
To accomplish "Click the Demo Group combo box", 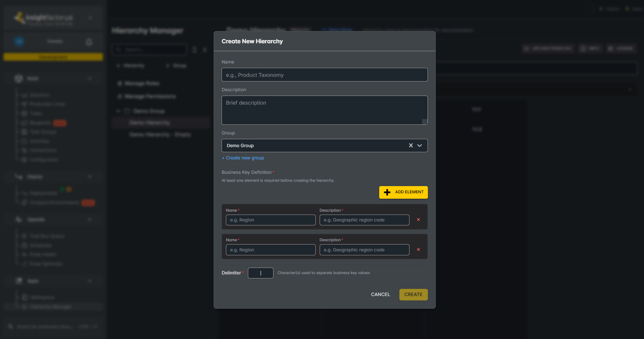I will click(324, 145).
